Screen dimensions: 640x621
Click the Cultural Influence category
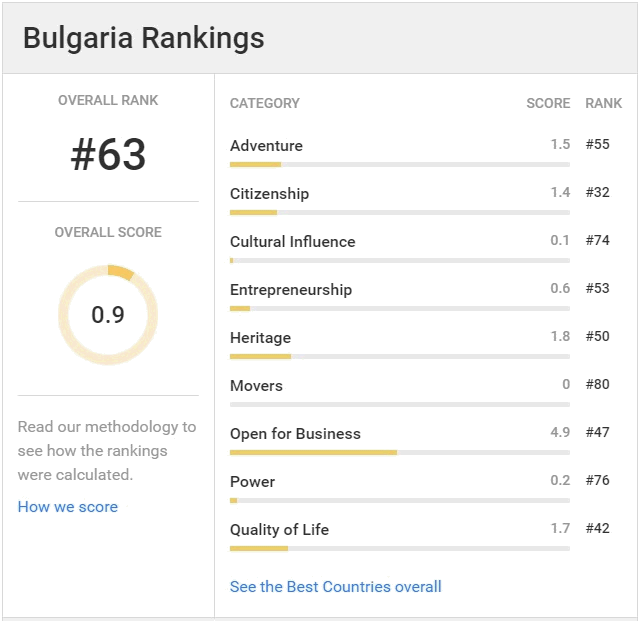click(293, 242)
